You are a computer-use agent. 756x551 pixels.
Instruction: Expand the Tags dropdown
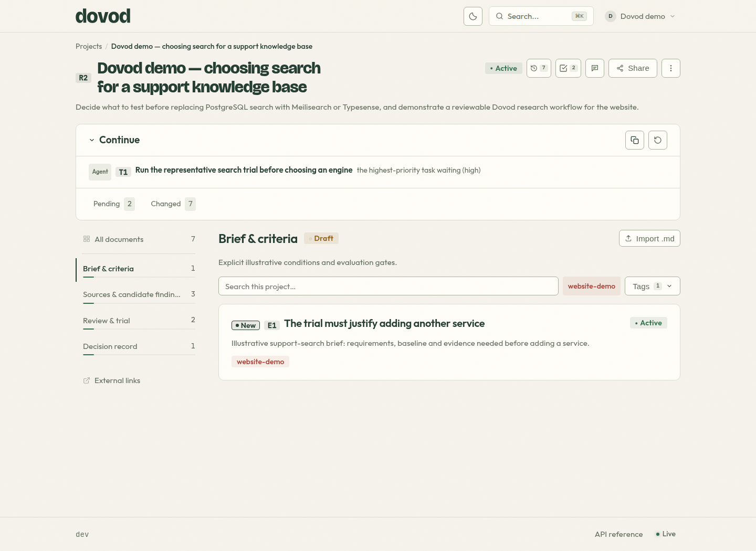coord(653,286)
